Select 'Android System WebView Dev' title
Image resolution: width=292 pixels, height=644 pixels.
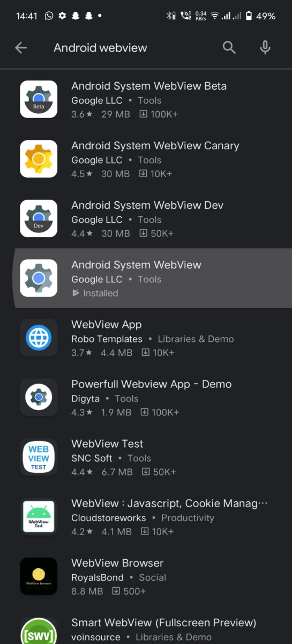pyautogui.click(x=147, y=205)
